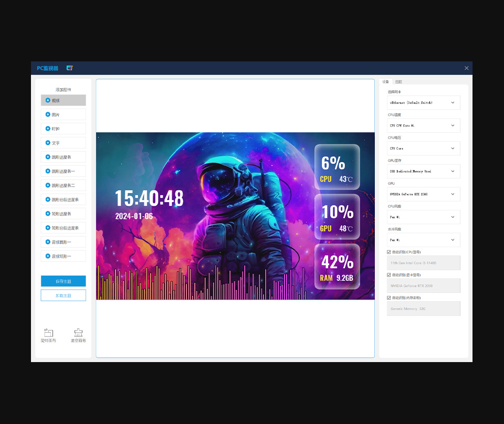The height and width of the screenshot is (424, 504).
Task: Switch to the tab next to 设备
Action: 398,82
